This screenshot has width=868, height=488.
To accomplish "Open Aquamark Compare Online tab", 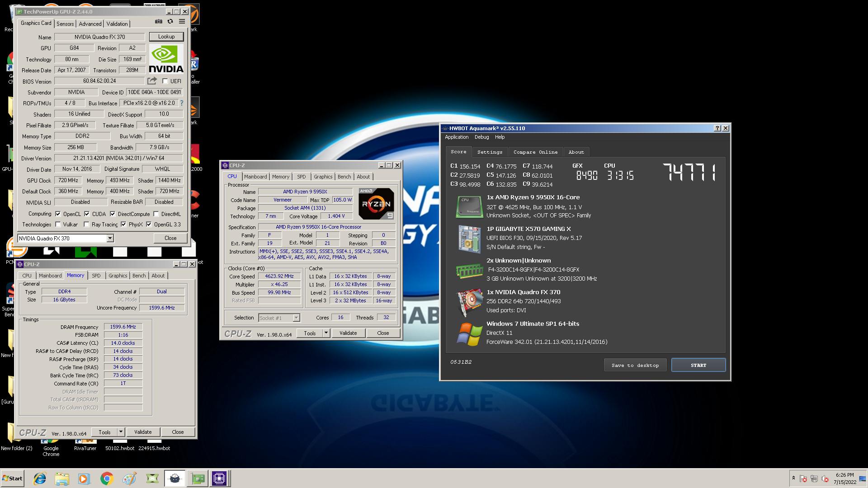I will click(535, 152).
